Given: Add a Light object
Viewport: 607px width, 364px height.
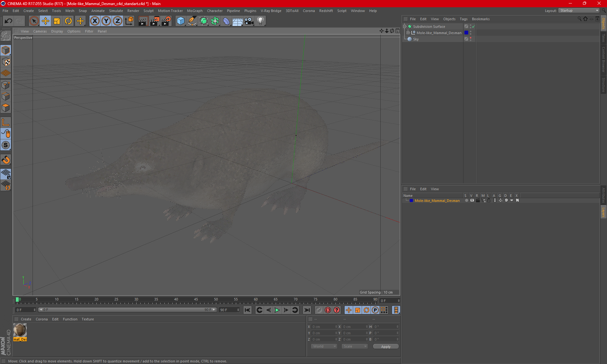Looking at the screenshot, I should click(x=261, y=21).
